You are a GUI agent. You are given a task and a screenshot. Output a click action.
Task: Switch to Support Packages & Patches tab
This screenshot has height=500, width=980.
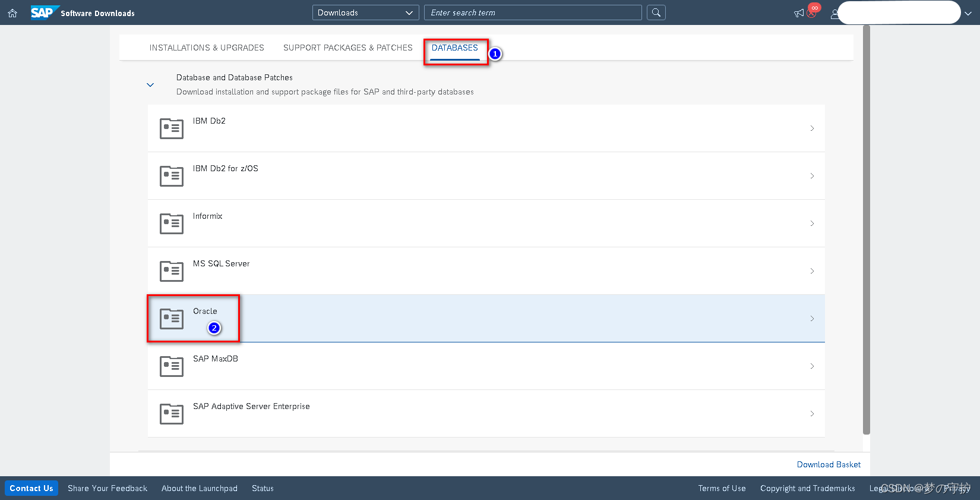347,48
